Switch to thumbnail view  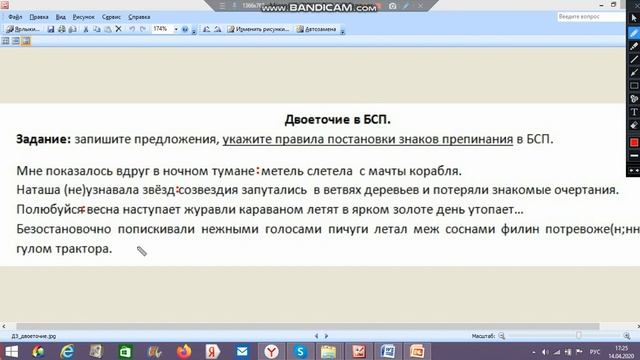(x=6, y=41)
